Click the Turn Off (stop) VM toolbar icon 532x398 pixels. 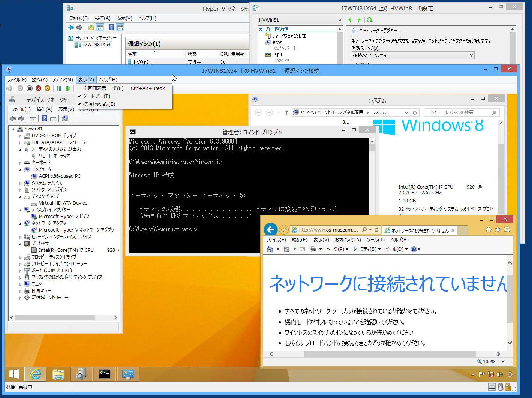pos(29,88)
